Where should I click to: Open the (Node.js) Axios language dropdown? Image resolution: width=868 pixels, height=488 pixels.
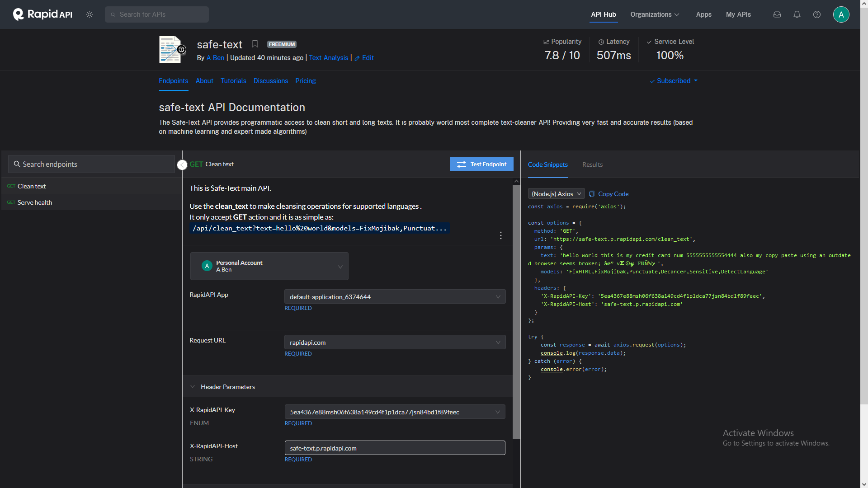(556, 194)
